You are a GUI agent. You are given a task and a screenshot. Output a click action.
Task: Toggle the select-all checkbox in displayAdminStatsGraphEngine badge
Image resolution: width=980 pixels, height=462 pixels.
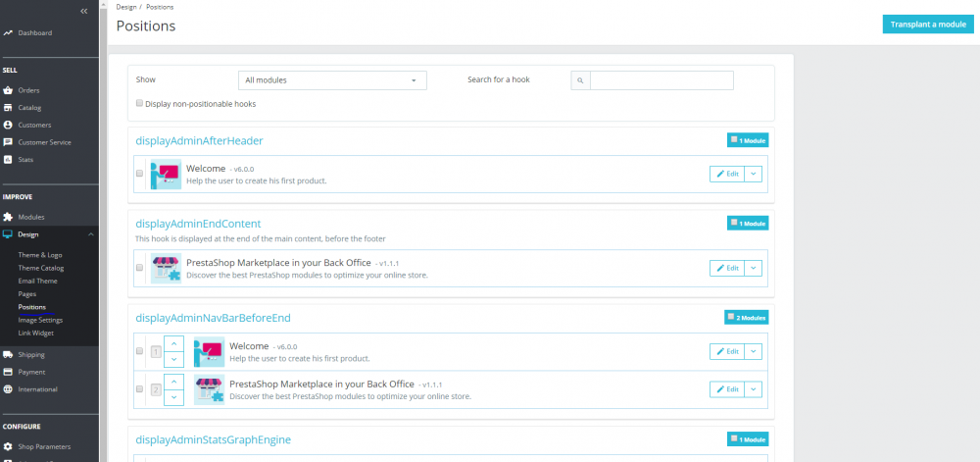point(734,438)
